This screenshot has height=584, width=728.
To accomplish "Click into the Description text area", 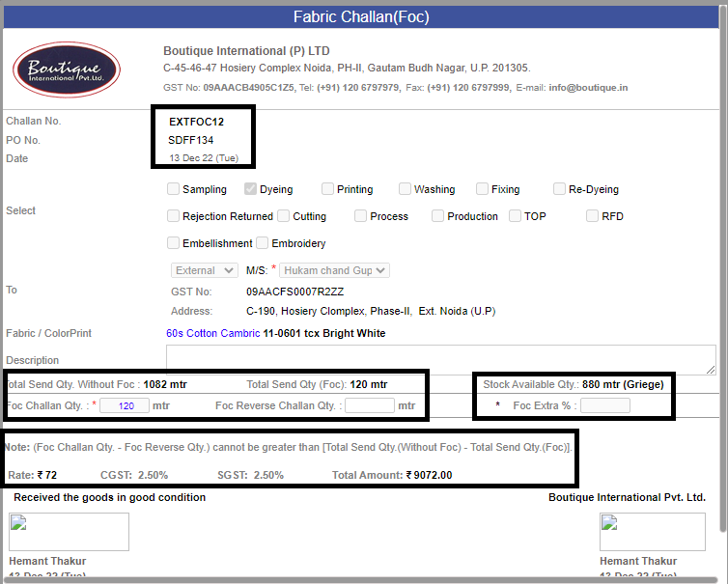I will [441, 360].
